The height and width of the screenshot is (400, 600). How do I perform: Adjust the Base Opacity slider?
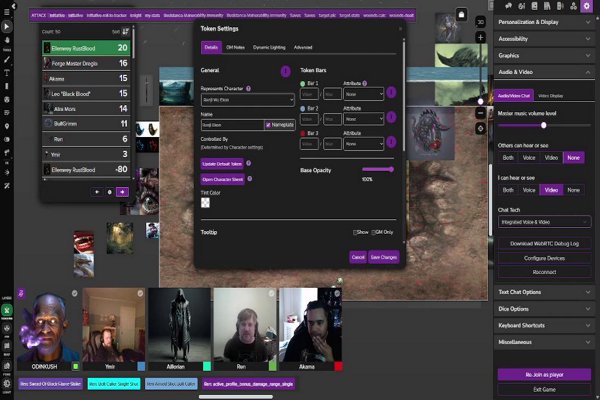[x=378, y=169]
